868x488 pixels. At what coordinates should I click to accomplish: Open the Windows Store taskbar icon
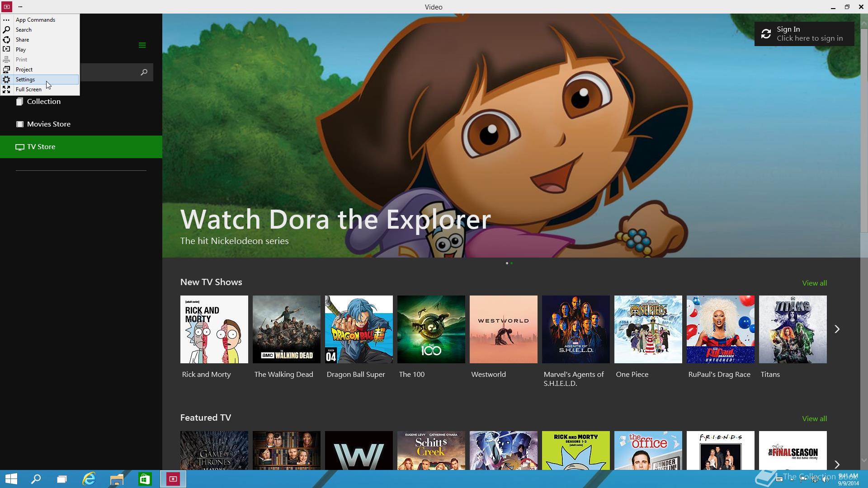click(x=145, y=479)
